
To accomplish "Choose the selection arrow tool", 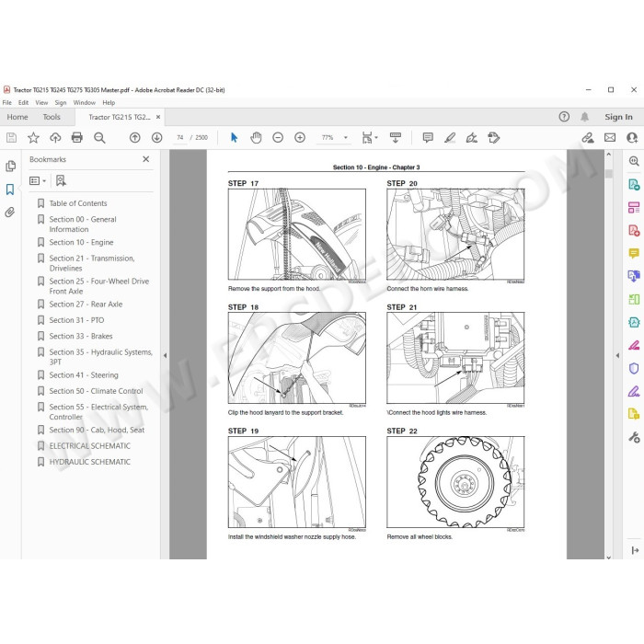I will (x=234, y=138).
